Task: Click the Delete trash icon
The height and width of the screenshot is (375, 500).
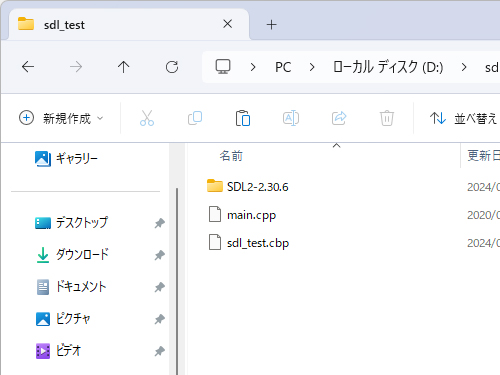Action: pos(387,118)
